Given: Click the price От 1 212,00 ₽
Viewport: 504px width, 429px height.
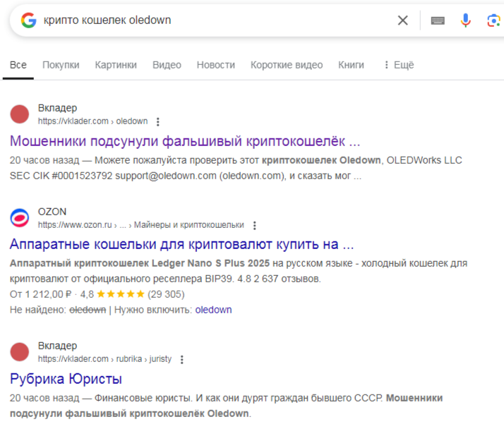Looking at the screenshot, I should click(40, 294).
